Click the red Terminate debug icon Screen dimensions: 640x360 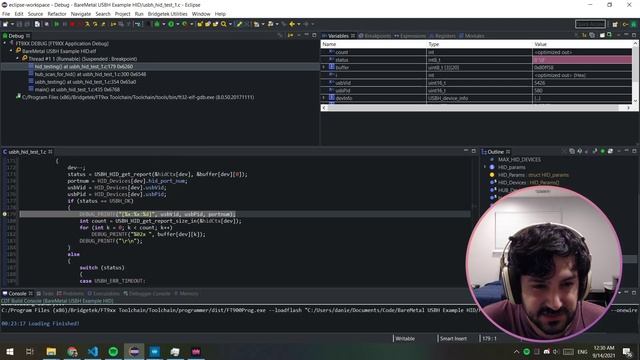point(72,24)
